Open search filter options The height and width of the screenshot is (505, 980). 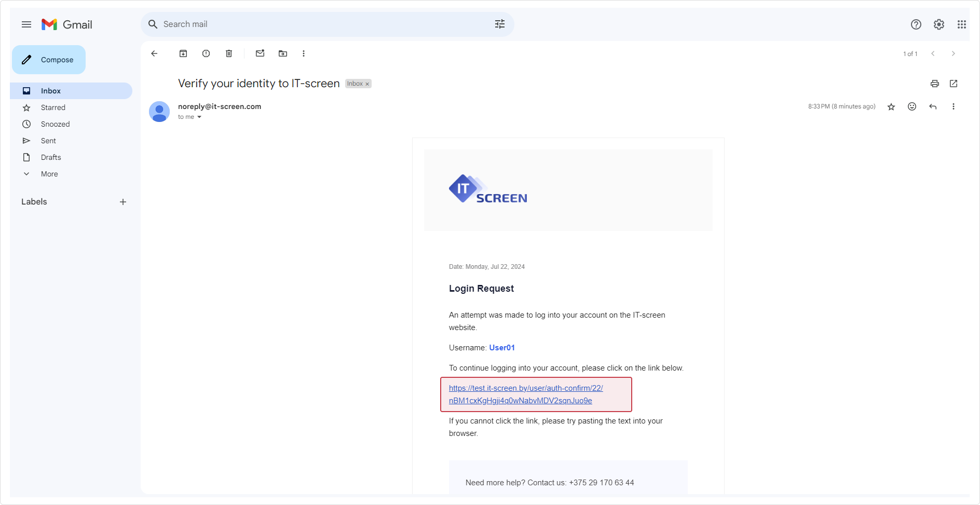point(499,24)
